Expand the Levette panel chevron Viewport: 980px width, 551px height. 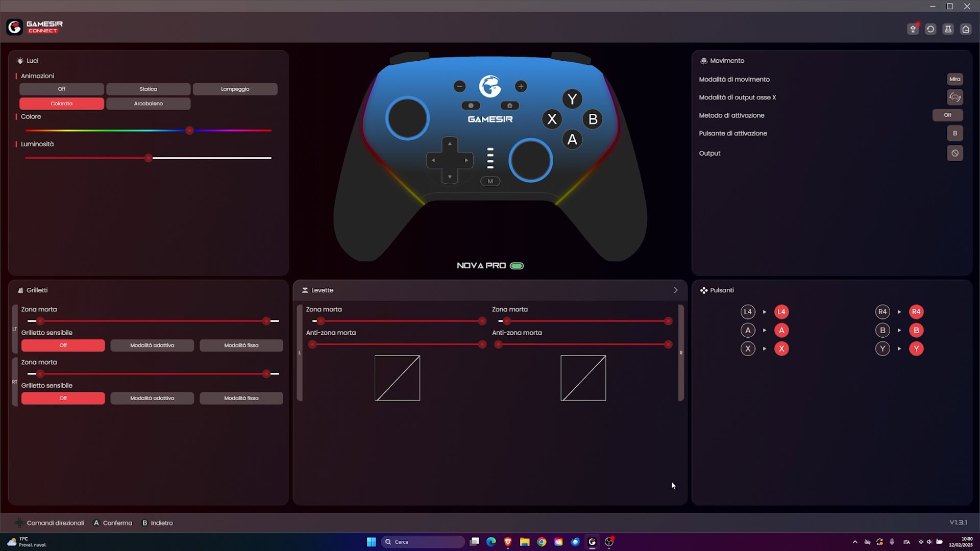pyautogui.click(x=675, y=290)
